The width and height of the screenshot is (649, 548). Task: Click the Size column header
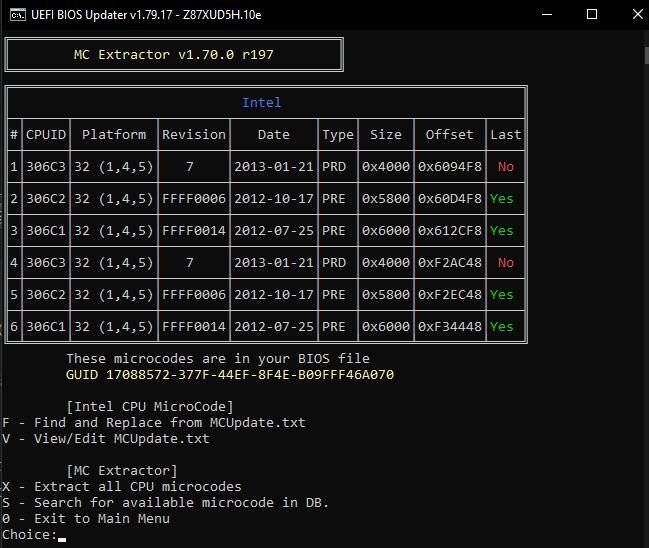(x=386, y=135)
